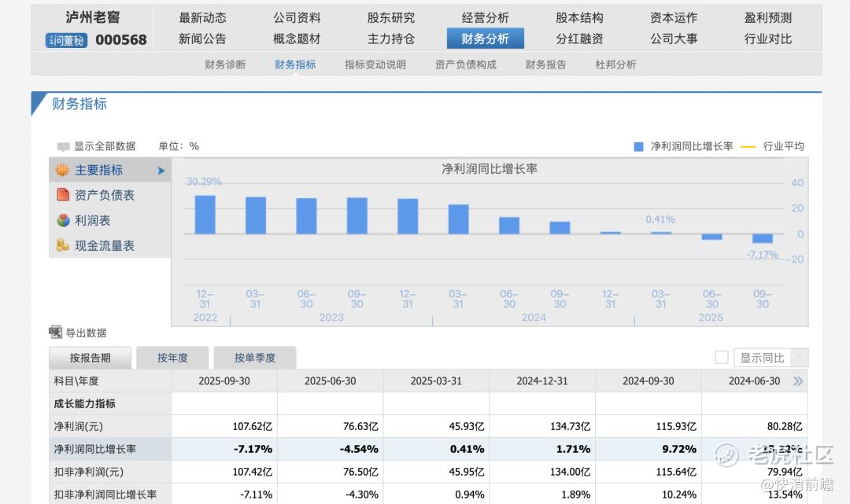The image size is (850, 504).
Task: Open the 显示同比 dropdown arrow
Action: [799, 359]
